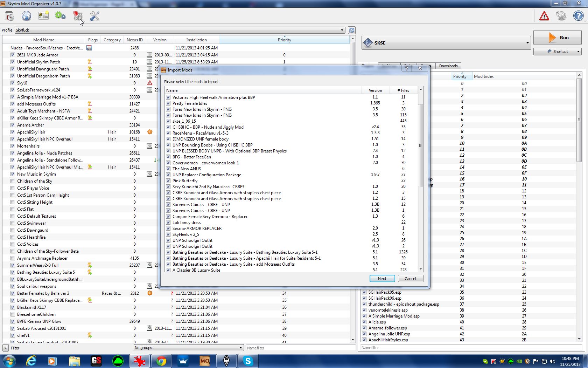588x368 pixels.
Task: Open the No groups dropdown
Action: (188, 348)
